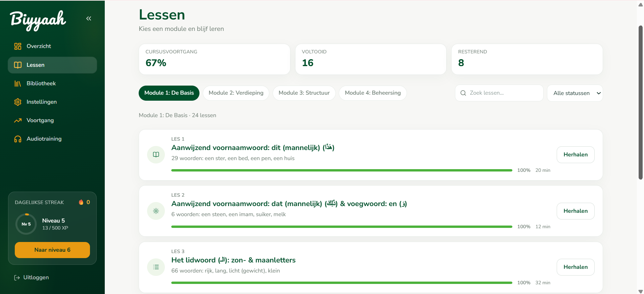Image resolution: width=644 pixels, height=294 pixels.
Task: Click the magnifier icon in search box
Action: 463,93
